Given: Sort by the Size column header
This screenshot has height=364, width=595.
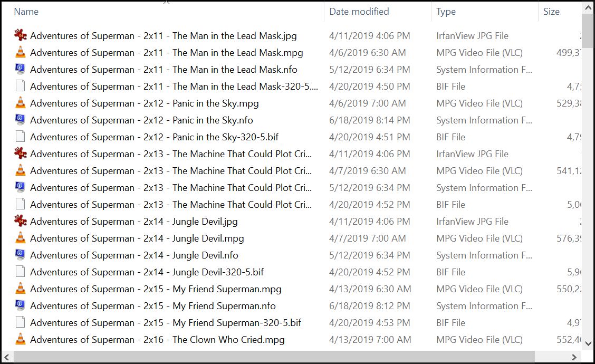Looking at the screenshot, I should click(551, 12).
